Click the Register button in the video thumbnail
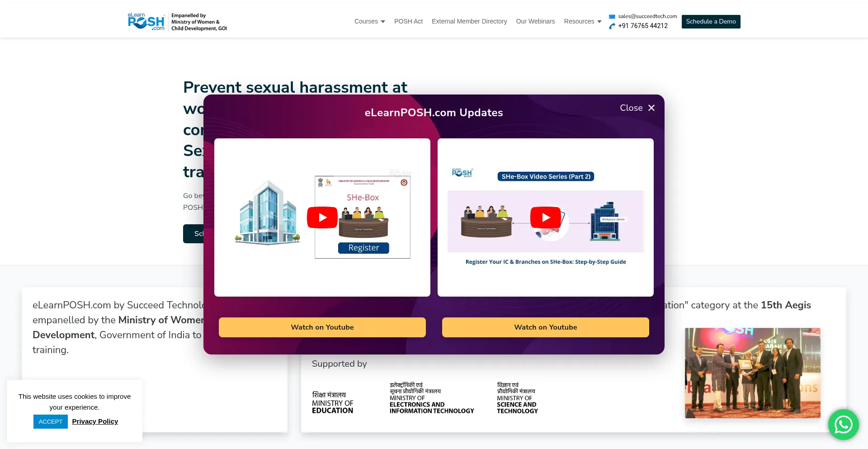The image size is (868, 449). point(363,248)
